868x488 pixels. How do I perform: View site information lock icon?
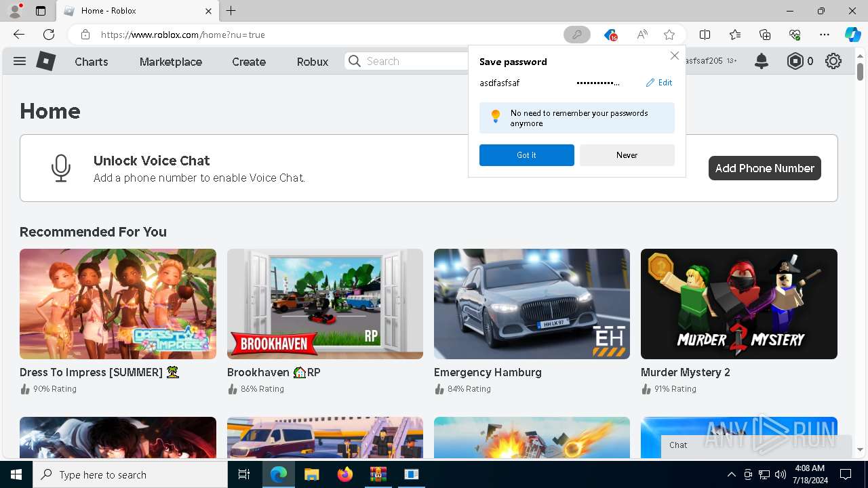(85, 35)
